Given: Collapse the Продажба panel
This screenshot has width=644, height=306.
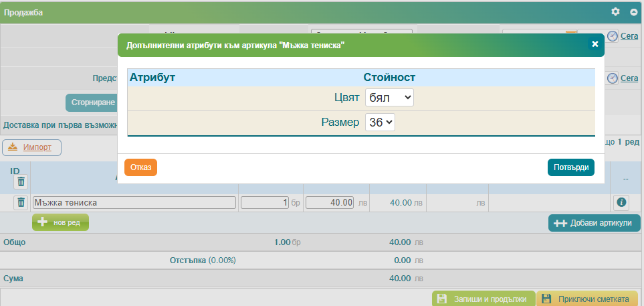Looking at the screenshot, I should [x=633, y=12].
